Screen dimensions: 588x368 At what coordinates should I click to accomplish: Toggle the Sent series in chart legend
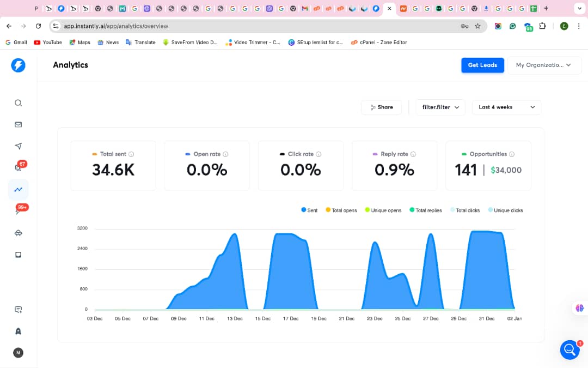click(309, 210)
